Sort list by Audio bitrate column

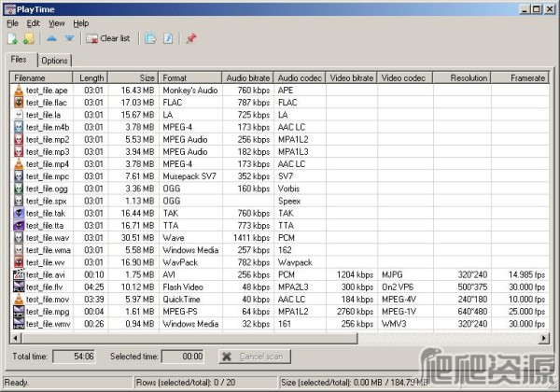click(x=246, y=77)
